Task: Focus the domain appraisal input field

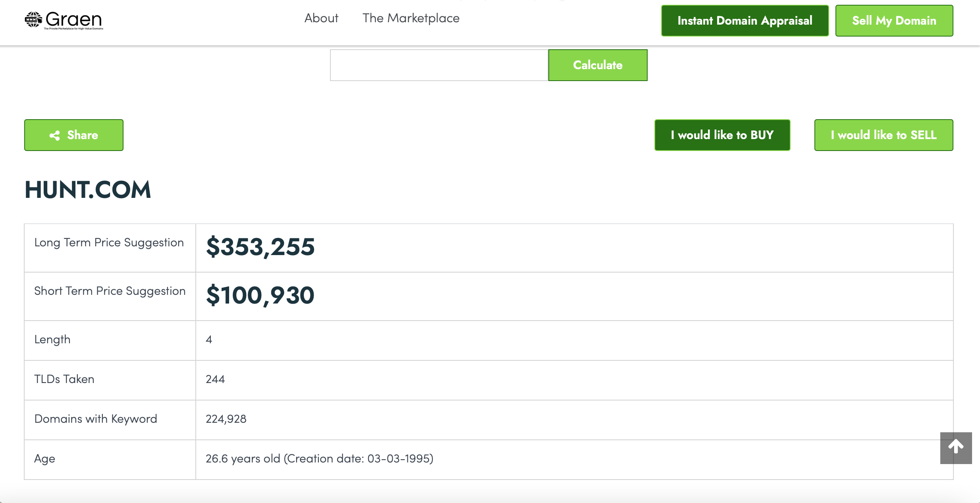Action: (439, 65)
